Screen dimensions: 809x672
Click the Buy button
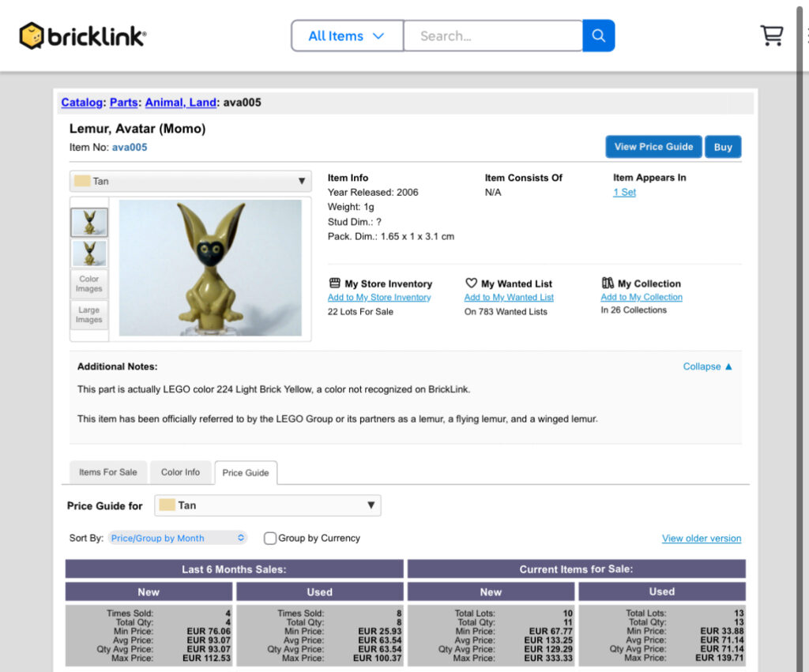coord(723,147)
